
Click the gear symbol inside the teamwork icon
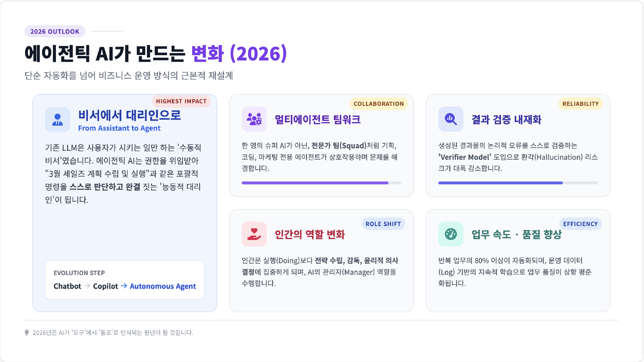coord(258,122)
